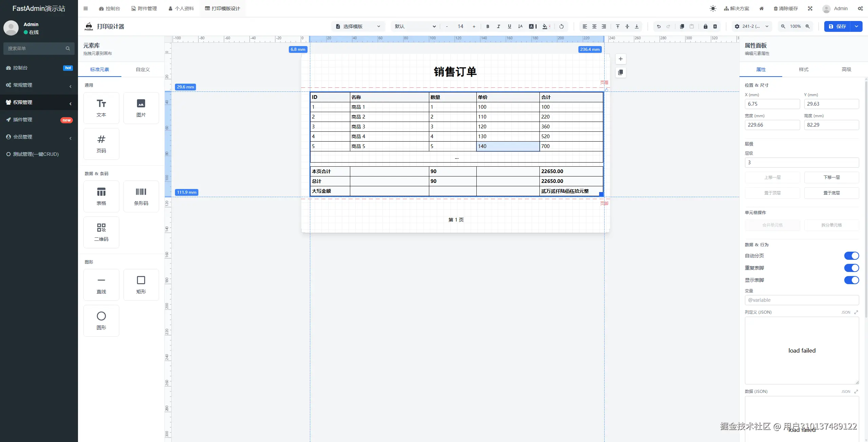Turn off the 重复表脚 toggle
Screen dimensions: 868x442
pyautogui.click(x=851, y=268)
